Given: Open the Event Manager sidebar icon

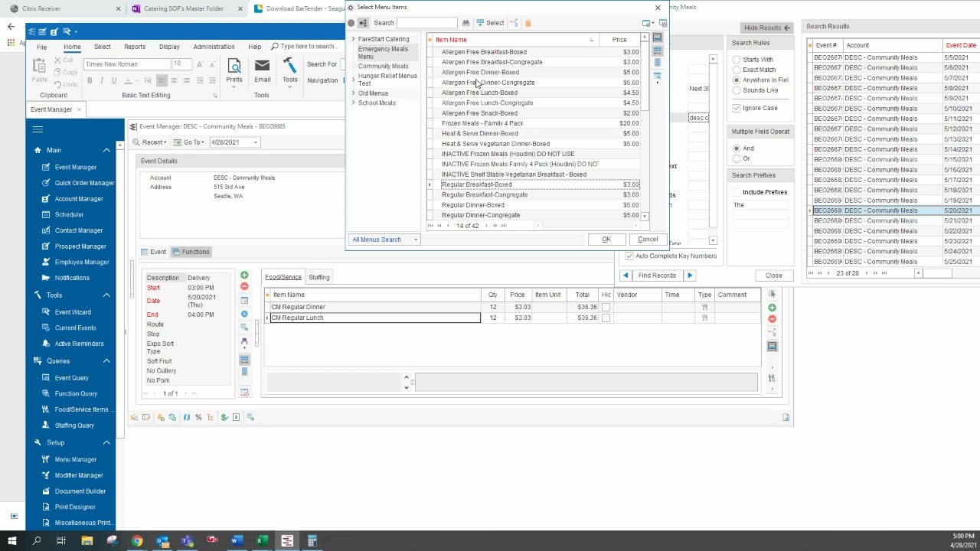Looking at the screenshot, I should click(x=45, y=167).
